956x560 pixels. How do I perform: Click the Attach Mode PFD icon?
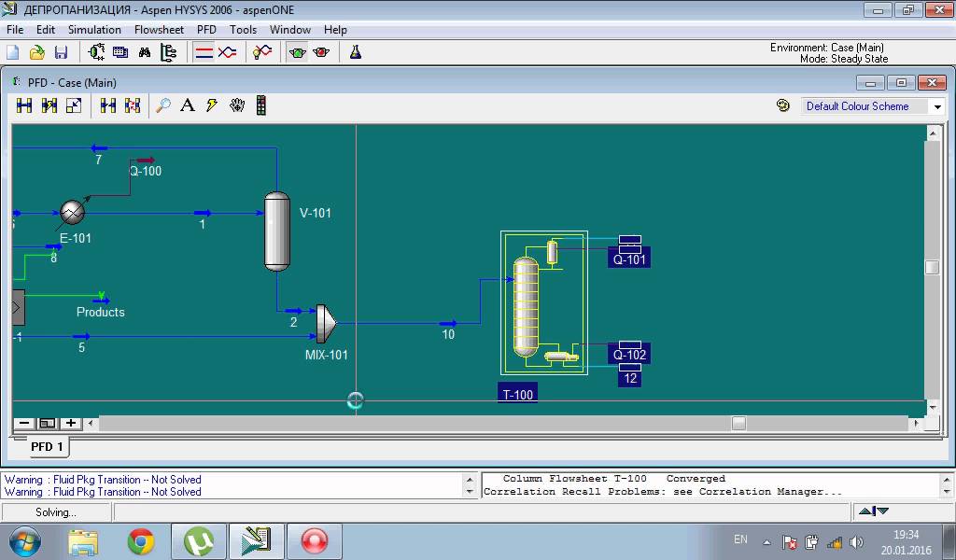24,105
